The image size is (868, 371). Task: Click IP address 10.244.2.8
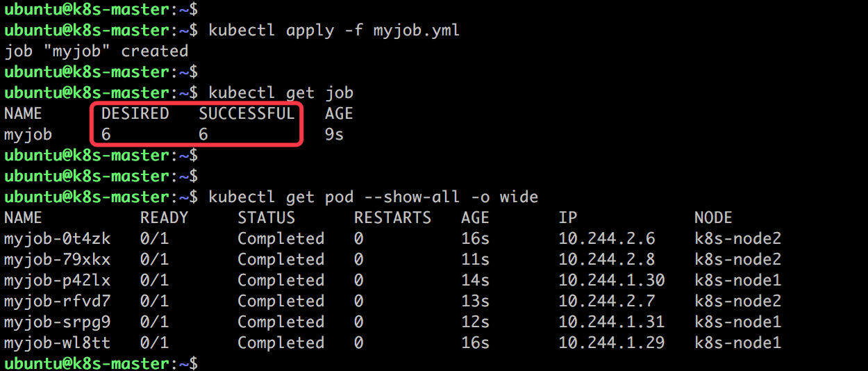(607, 260)
